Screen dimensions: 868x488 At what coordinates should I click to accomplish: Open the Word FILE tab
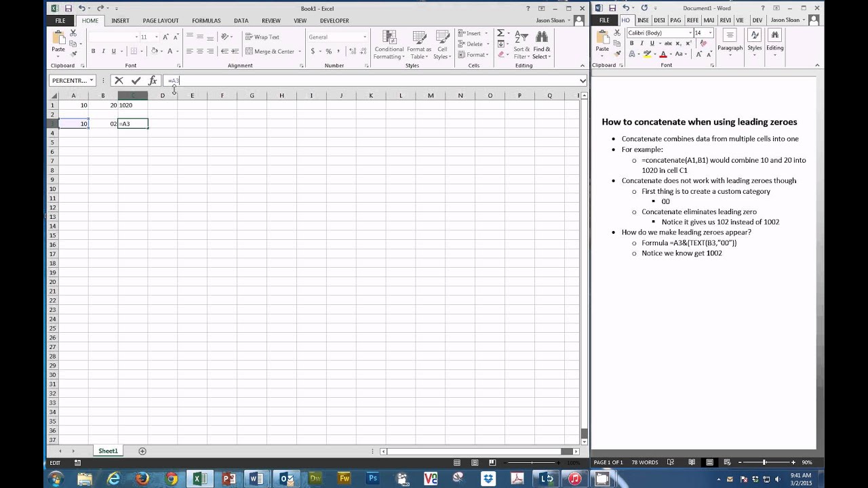click(604, 20)
